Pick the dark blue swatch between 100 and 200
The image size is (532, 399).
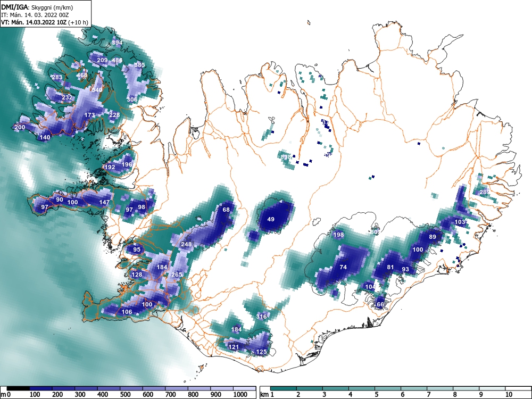[x=41, y=388]
